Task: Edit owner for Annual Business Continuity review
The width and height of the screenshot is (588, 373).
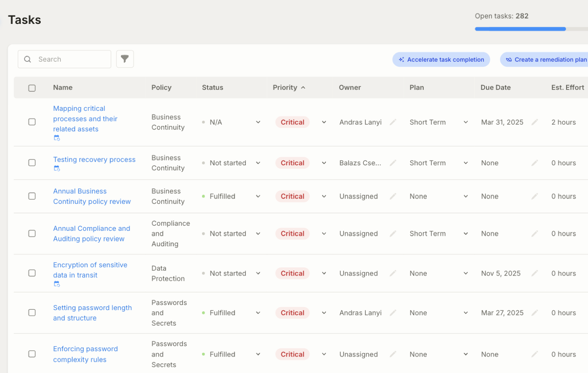Action: point(393,196)
